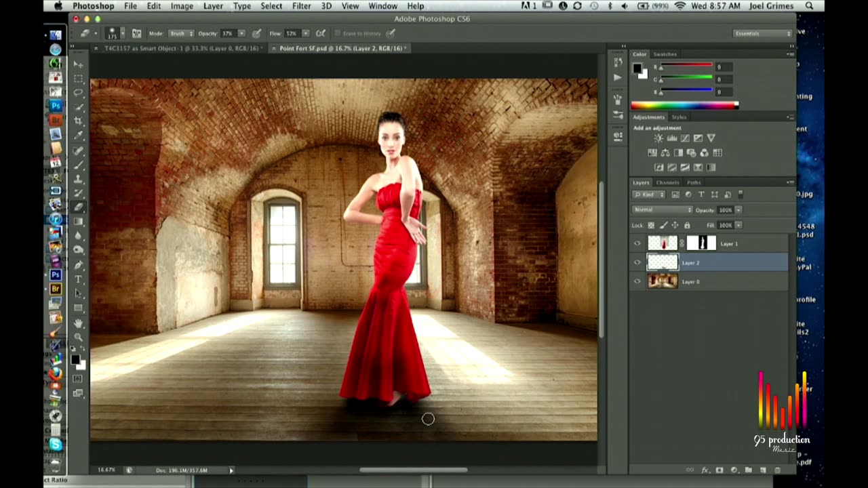Click the Spotlight search icon
This screenshot has height=488, width=868.
[x=809, y=6]
